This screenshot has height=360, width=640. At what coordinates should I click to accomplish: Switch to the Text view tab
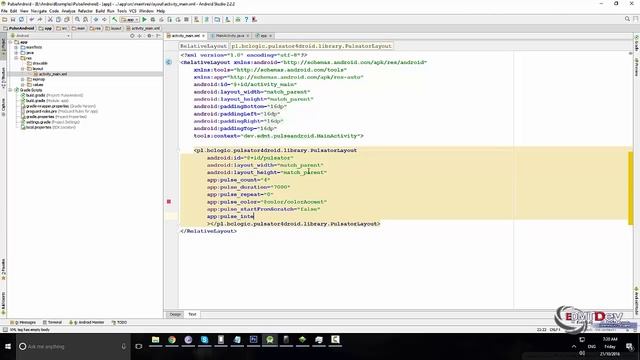[192, 314]
